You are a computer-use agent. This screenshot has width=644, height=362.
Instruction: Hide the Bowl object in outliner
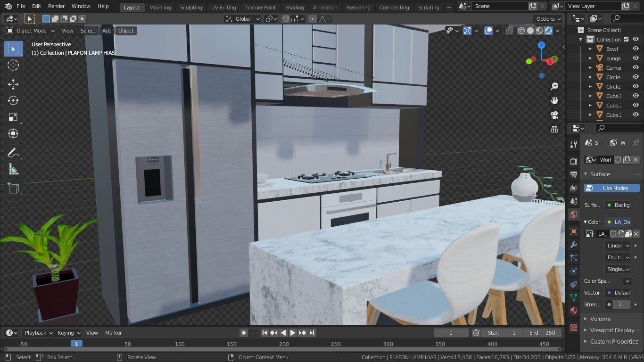[x=636, y=49]
